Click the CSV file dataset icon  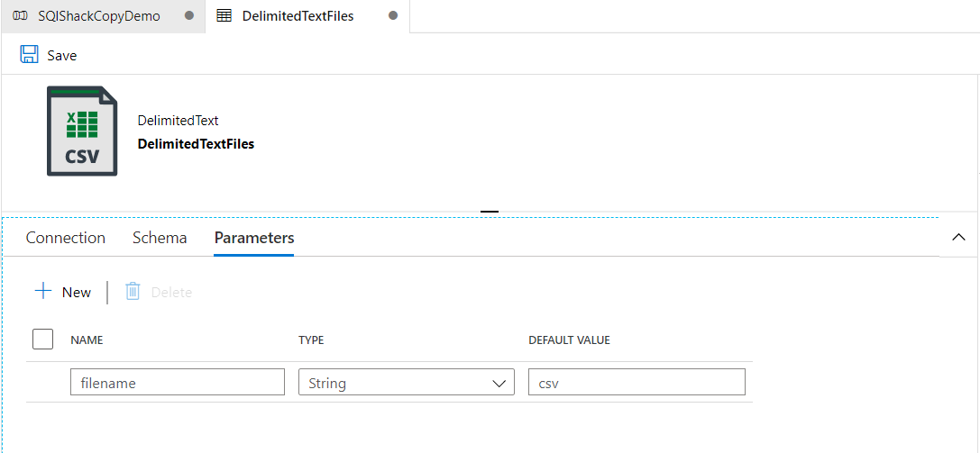(x=82, y=131)
